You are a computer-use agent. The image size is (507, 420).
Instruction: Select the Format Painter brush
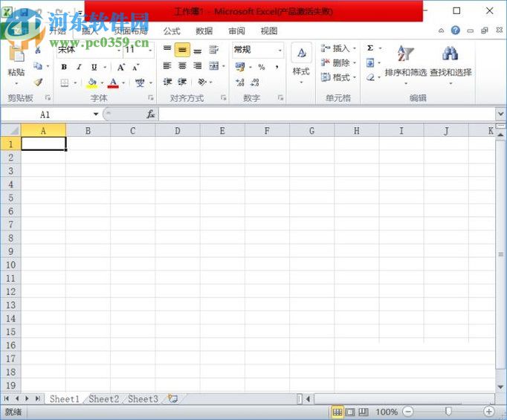coord(38,82)
